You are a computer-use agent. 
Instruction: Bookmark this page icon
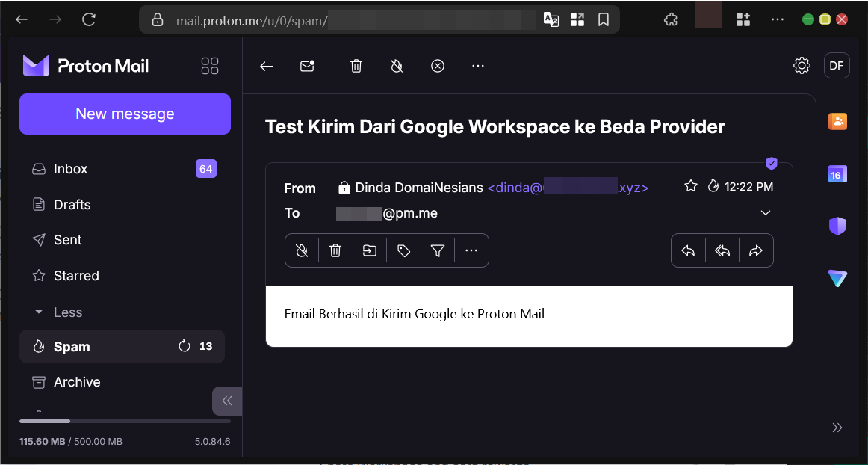pyautogui.click(x=604, y=20)
